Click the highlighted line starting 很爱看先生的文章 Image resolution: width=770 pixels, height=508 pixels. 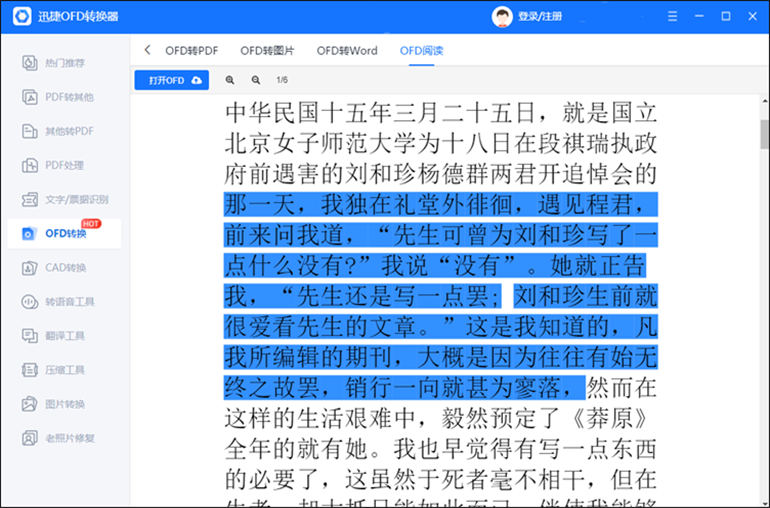[x=441, y=327]
